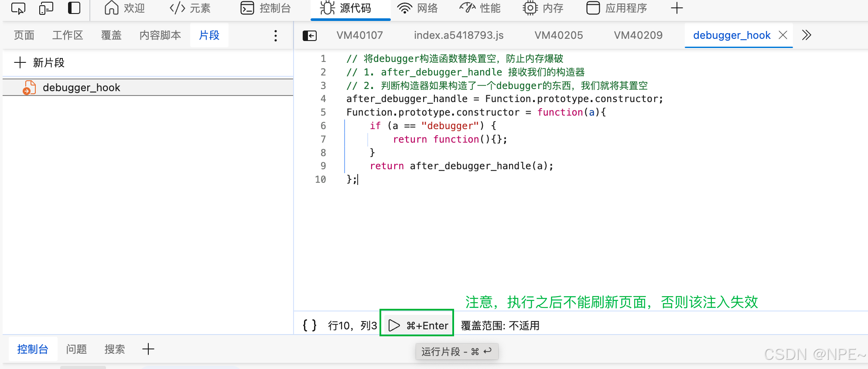Toggle the sidebar dock panel icon
This screenshot has height=369, width=868.
coord(74,8)
